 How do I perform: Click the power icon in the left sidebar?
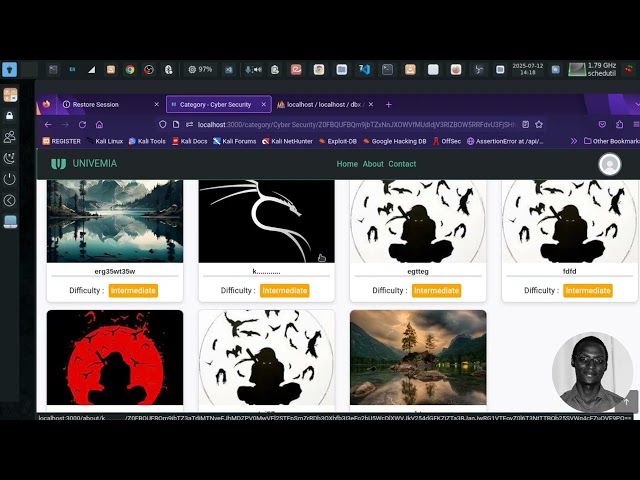(x=9, y=179)
